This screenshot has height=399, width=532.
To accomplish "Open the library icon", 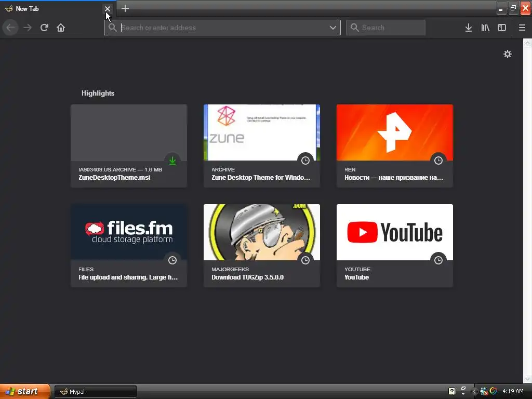I will 485,28.
